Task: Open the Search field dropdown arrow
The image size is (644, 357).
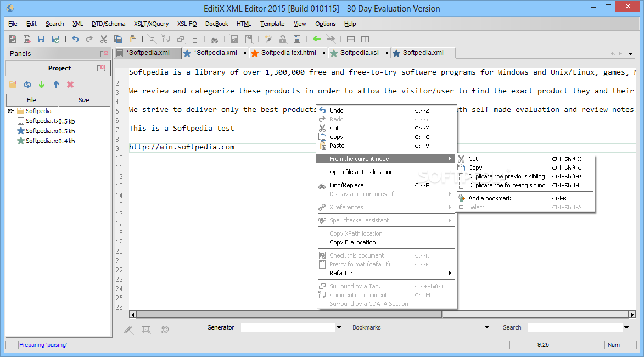Action: 626,327
